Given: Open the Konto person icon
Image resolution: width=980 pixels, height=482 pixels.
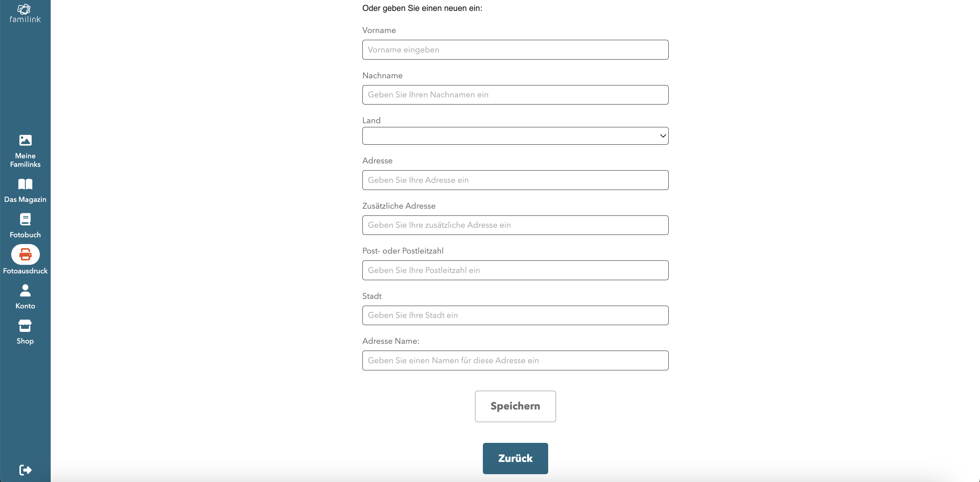Looking at the screenshot, I should pos(25,291).
